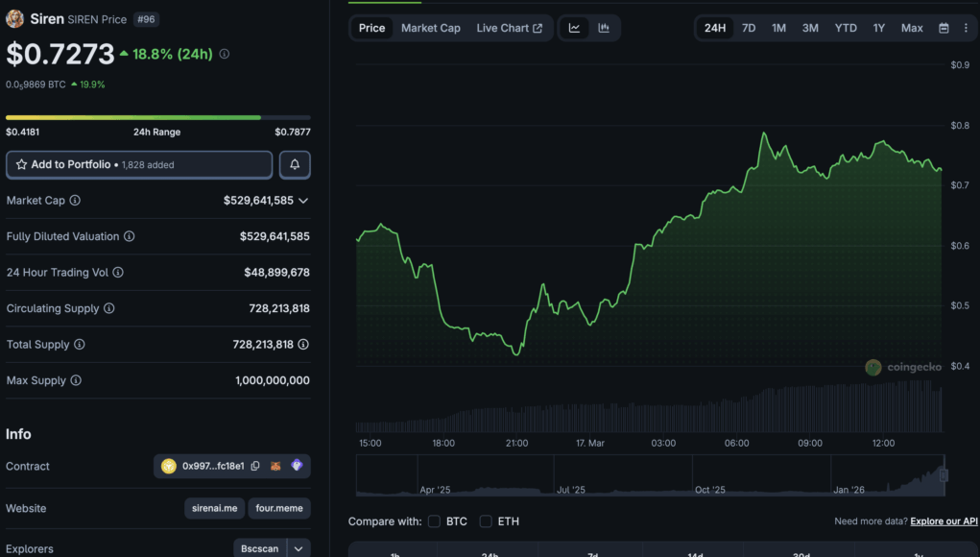This screenshot has height=557, width=980.
Task: Click the purple wallet icon in Contract row
Action: click(297, 467)
